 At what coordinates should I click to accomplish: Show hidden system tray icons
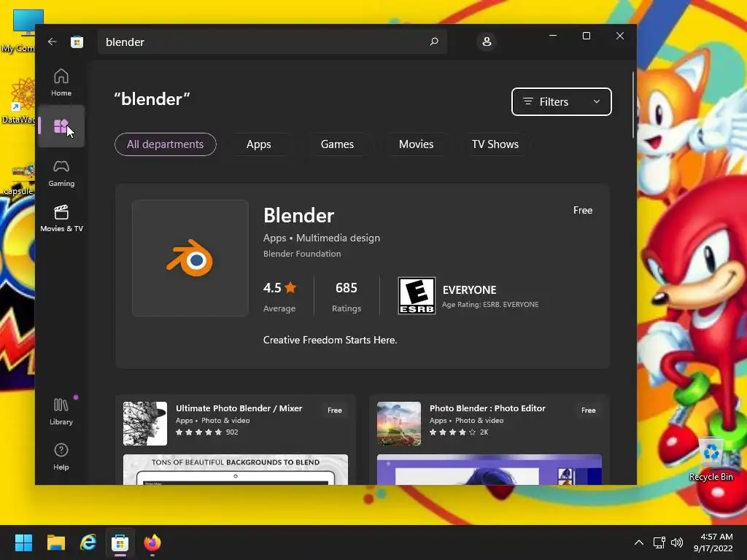639,542
